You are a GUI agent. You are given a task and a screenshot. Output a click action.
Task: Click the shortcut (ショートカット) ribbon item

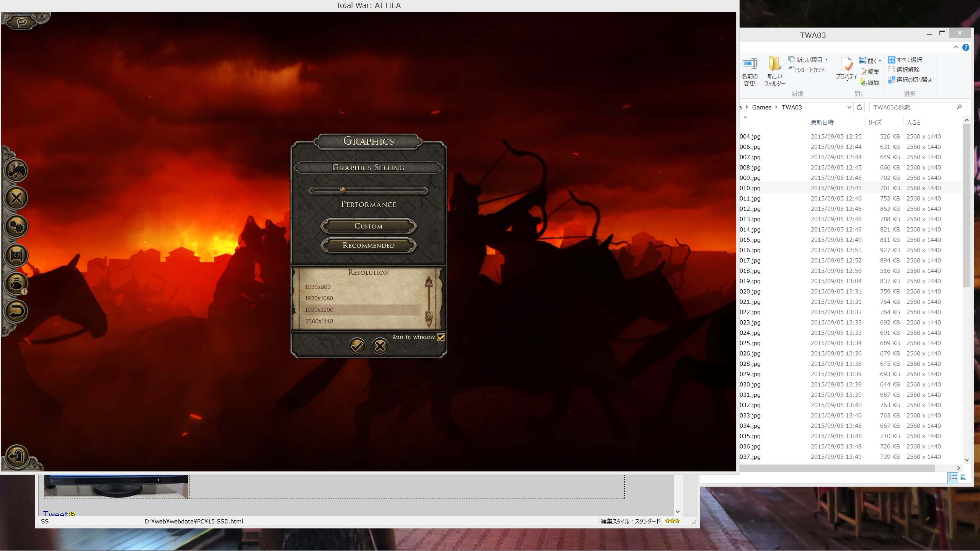coord(807,70)
